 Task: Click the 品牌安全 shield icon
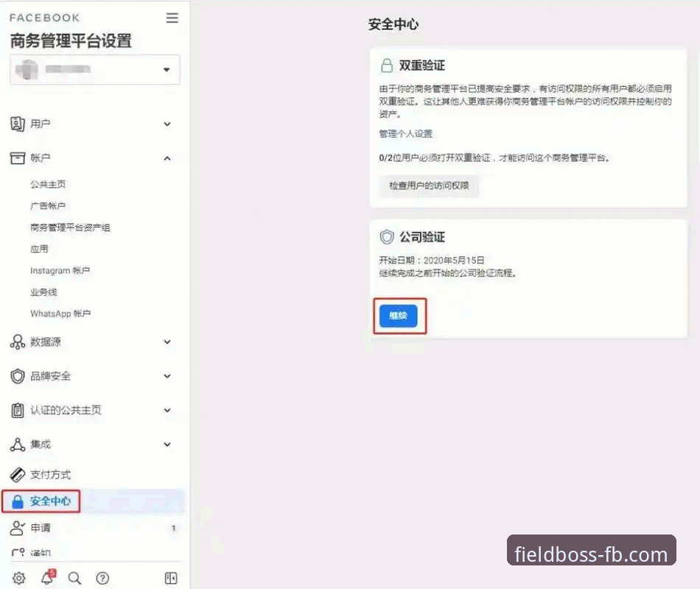(18, 375)
